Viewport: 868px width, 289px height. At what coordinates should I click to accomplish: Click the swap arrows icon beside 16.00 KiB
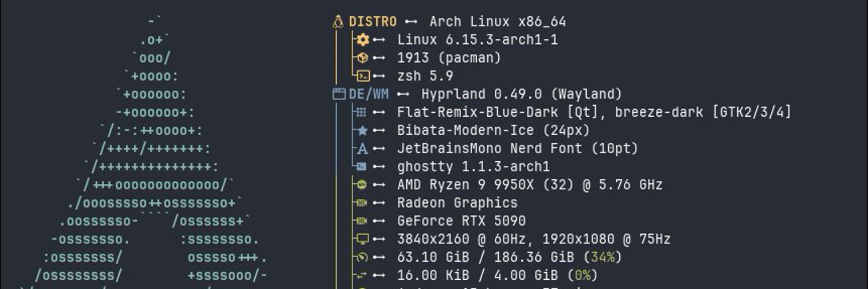(x=362, y=275)
